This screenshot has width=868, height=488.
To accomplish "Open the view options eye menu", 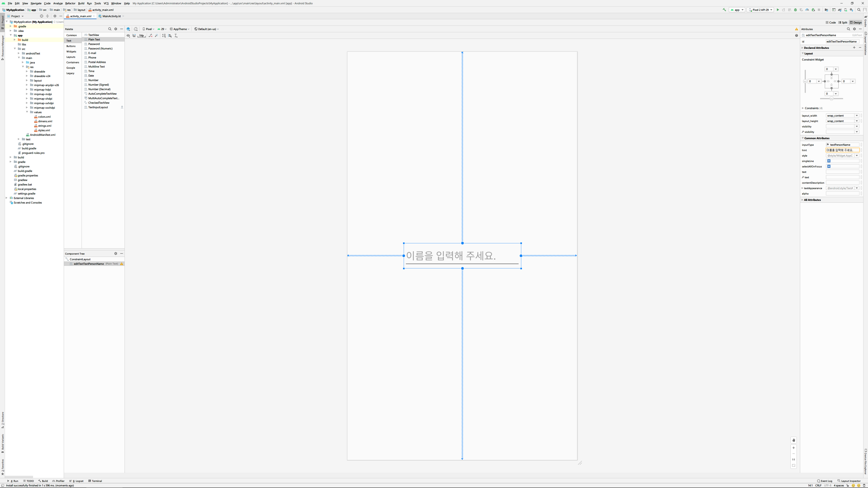I will (x=128, y=36).
